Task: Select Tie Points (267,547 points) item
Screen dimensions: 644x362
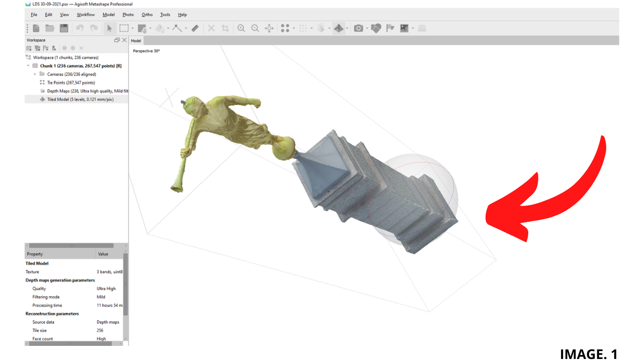Action: pyautogui.click(x=70, y=82)
